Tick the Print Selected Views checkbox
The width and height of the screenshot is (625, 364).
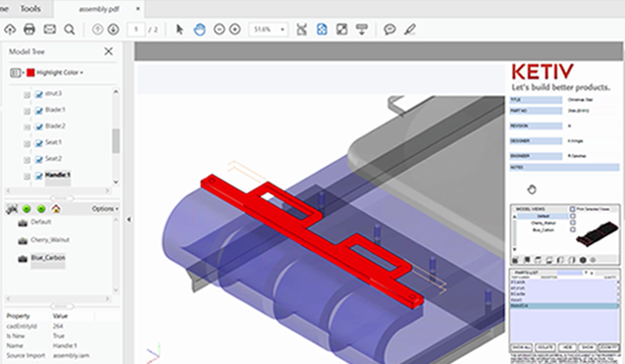point(572,209)
